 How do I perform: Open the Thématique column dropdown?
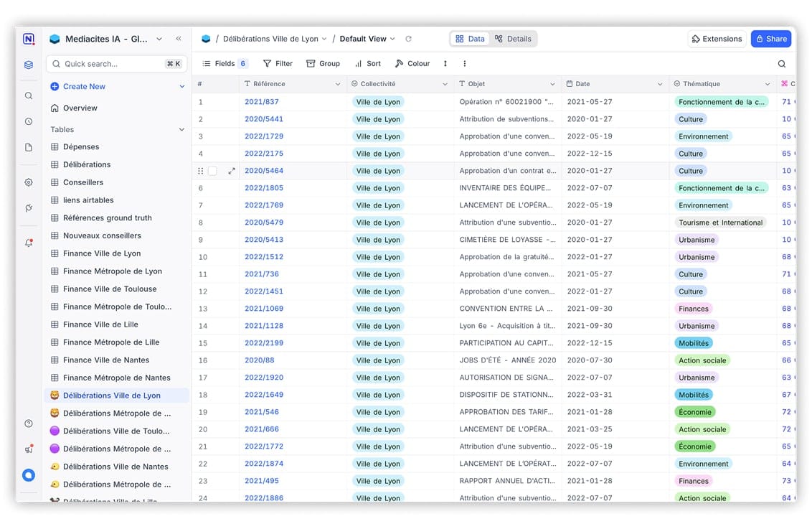[768, 84]
